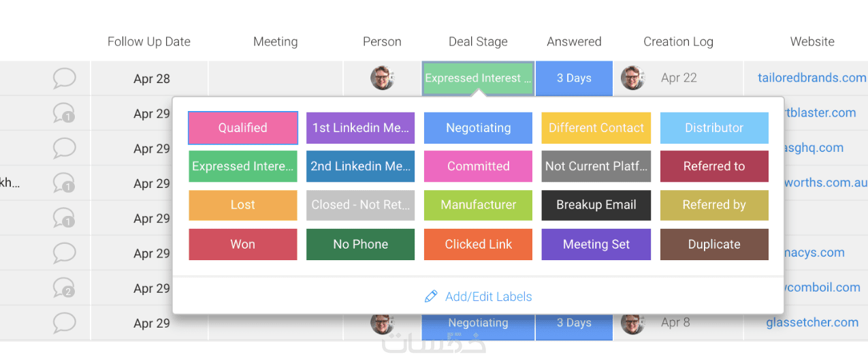Click the person avatar in the Apr 28 row

click(382, 78)
